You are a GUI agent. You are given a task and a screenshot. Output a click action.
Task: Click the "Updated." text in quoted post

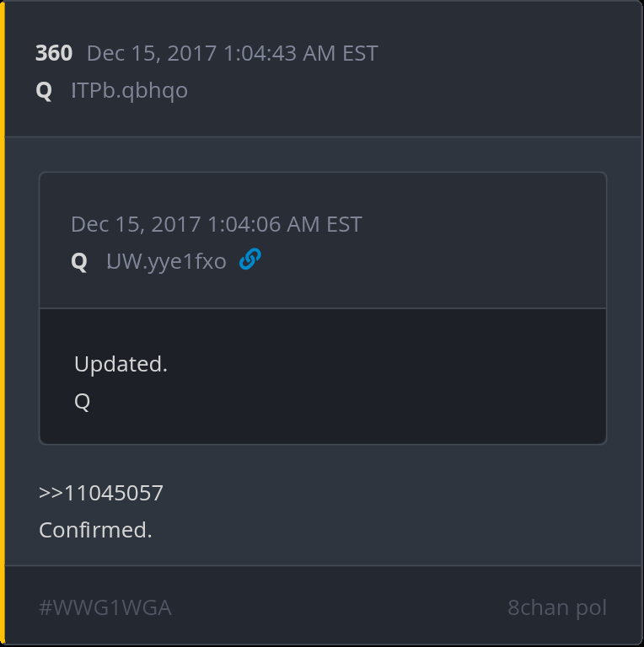coord(121,364)
